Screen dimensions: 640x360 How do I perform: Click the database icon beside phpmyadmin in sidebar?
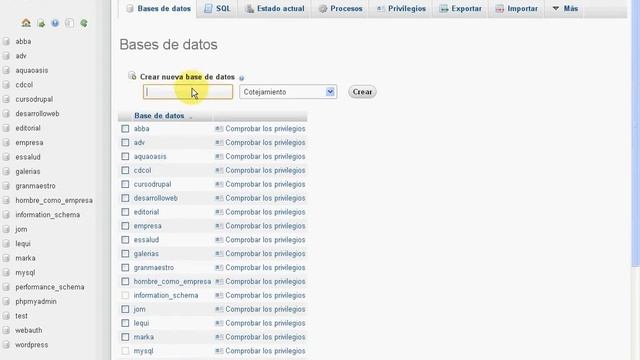click(x=6, y=302)
